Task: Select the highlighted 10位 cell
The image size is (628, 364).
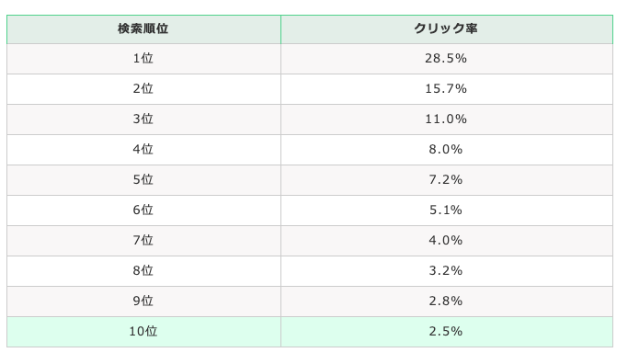Action: point(143,332)
